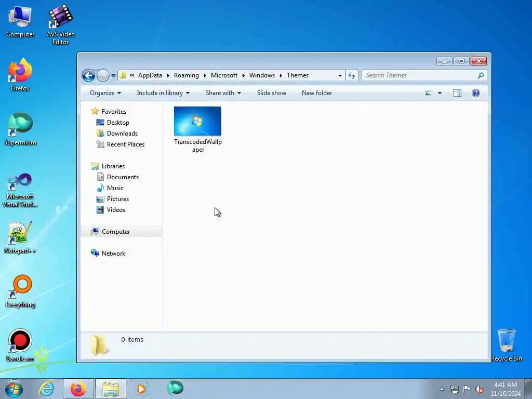Click the muted volume tray icon
Viewport: 532px width, 399px height.
tap(480, 390)
